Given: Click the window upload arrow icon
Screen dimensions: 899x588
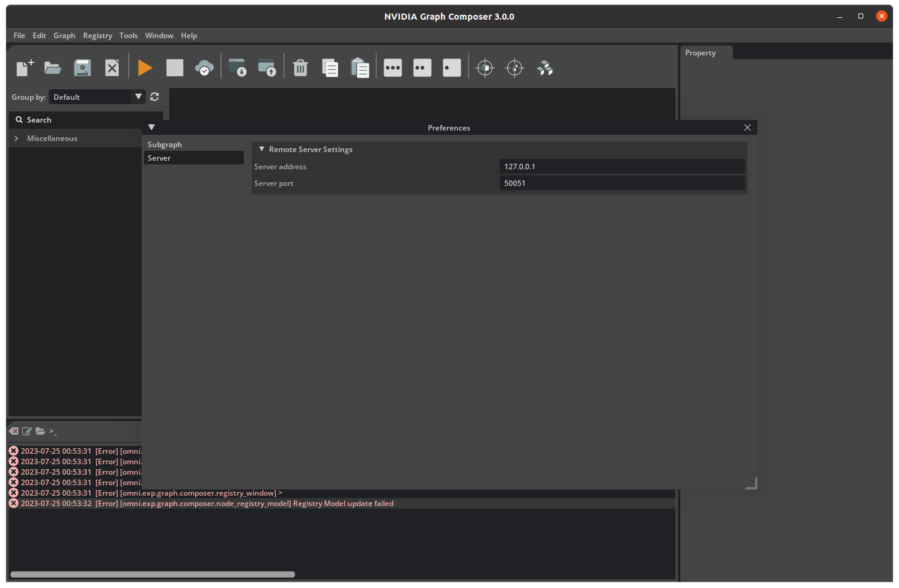Looking at the screenshot, I should [x=267, y=68].
